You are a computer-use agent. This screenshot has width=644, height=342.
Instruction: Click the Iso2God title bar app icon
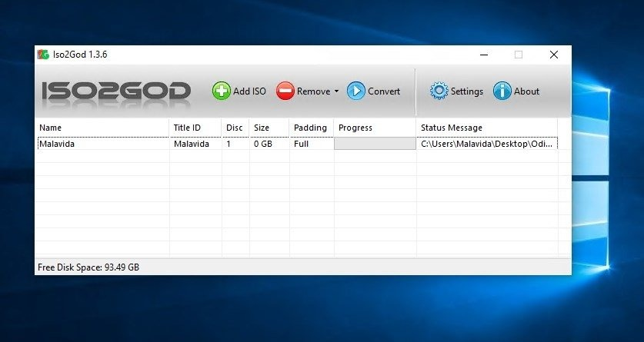click(x=43, y=55)
